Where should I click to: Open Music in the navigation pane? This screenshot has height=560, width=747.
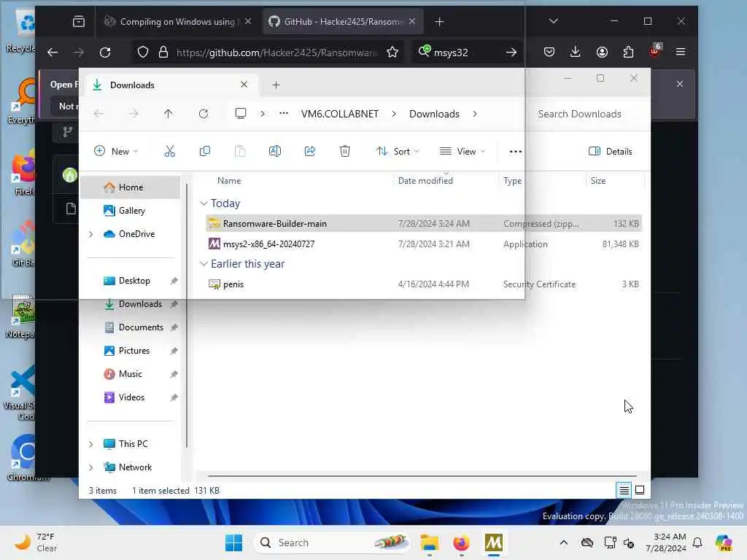(130, 374)
